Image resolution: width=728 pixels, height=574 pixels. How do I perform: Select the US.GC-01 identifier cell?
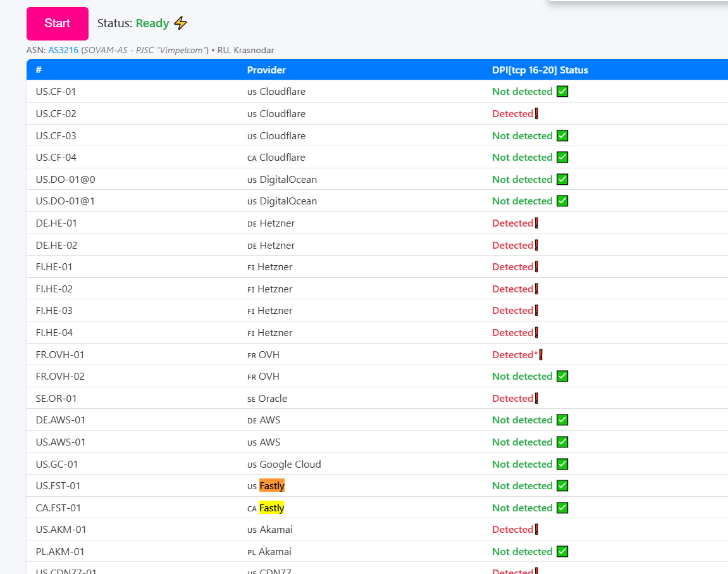point(57,464)
